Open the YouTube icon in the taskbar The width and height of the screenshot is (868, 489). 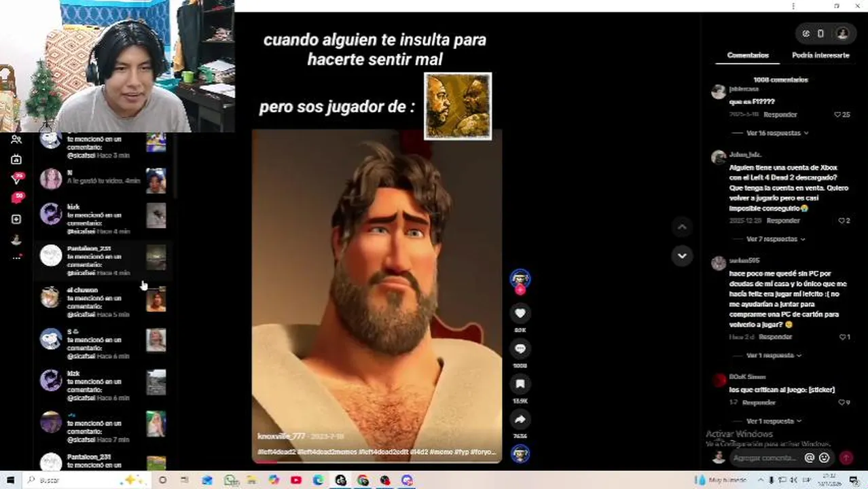tap(296, 480)
